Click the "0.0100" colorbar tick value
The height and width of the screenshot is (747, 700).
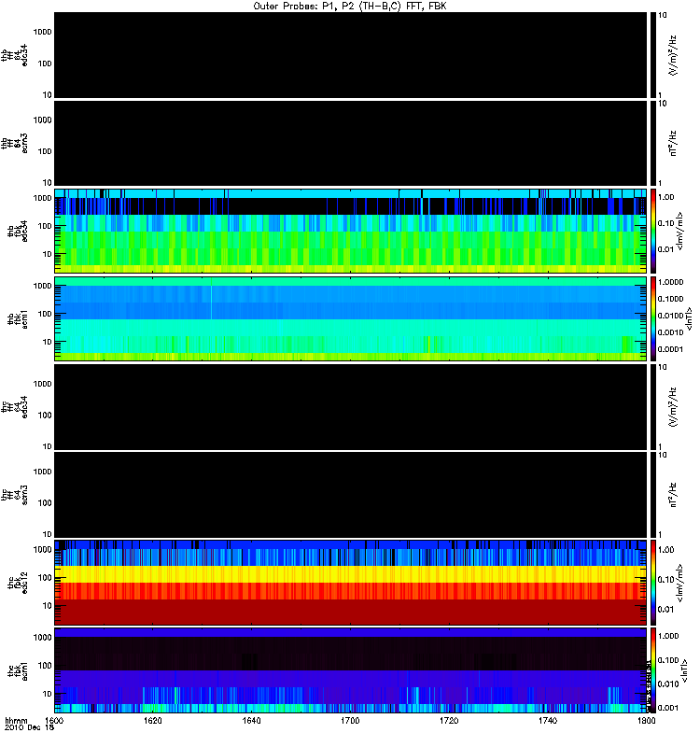[670, 316]
